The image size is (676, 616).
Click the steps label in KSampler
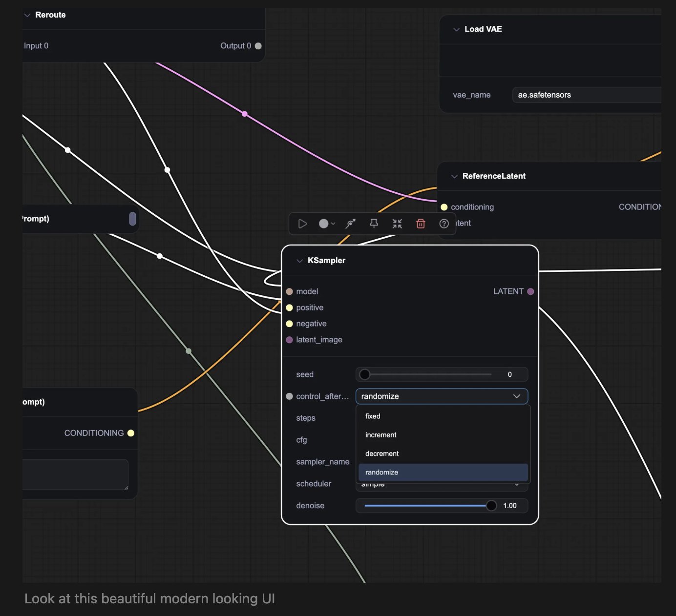[x=306, y=418]
